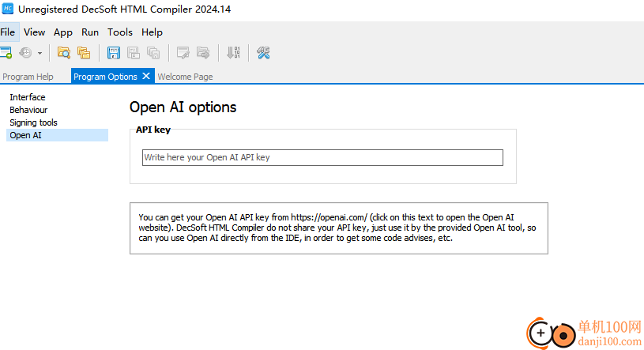Click the 'API key' group label

point(153,130)
